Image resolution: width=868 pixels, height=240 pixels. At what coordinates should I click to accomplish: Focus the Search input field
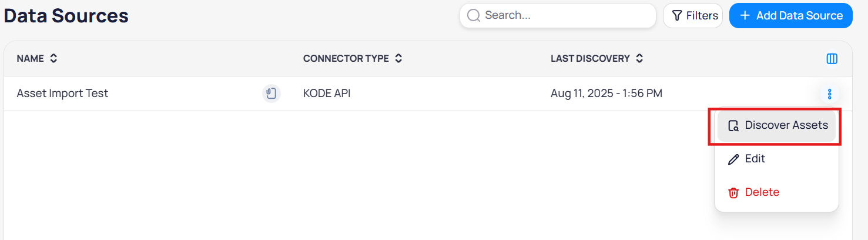(564, 15)
